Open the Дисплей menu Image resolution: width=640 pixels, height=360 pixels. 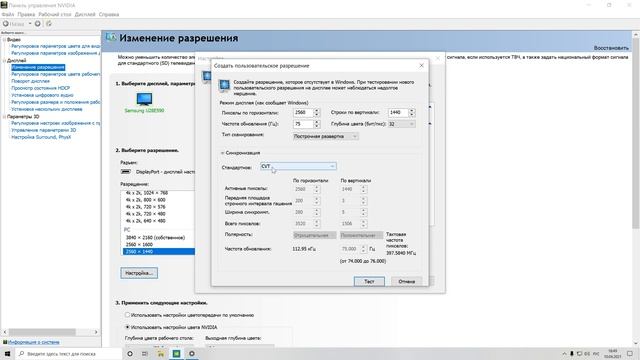click(x=85, y=14)
